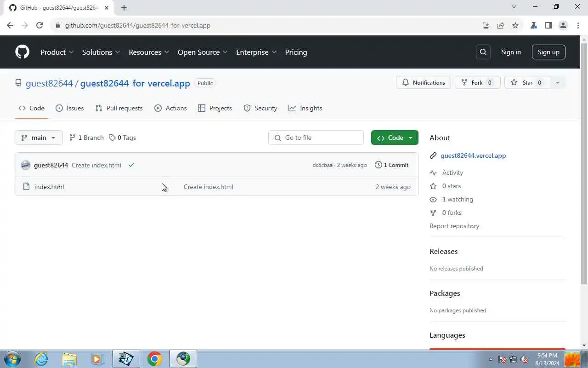The height and width of the screenshot is (368, 588).
Task: Open the Pull requests tab
Action: tap(119, 108)
